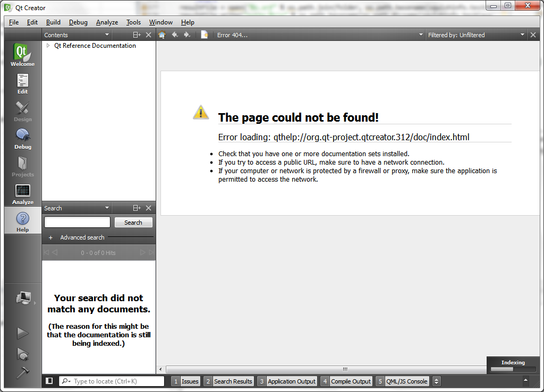This screenshot has width=544, height=392.
Task: Click the Start Debugging icon
Action: 22,353
